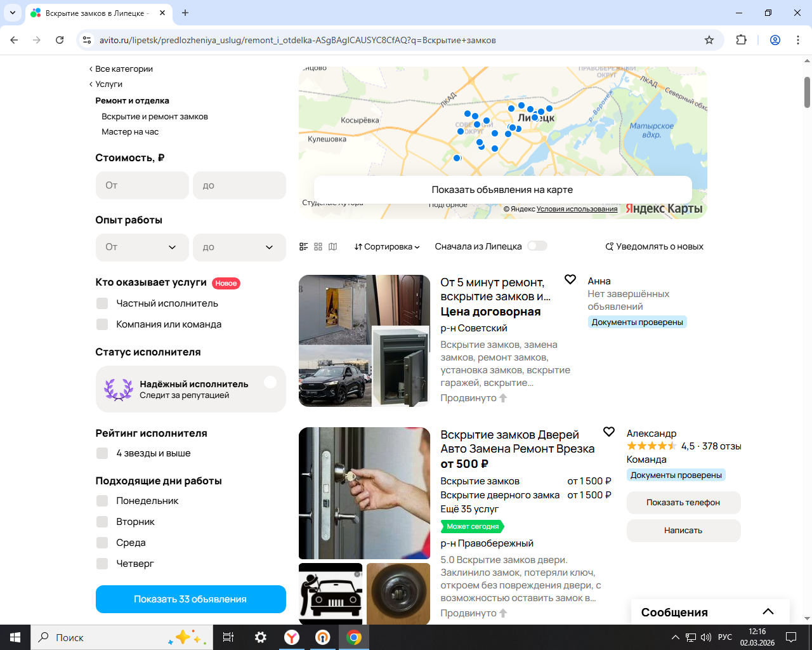The width and height of the screenshot is (812, 650).
Task: Open Условия использования link on the map
Action: [577, 209]
